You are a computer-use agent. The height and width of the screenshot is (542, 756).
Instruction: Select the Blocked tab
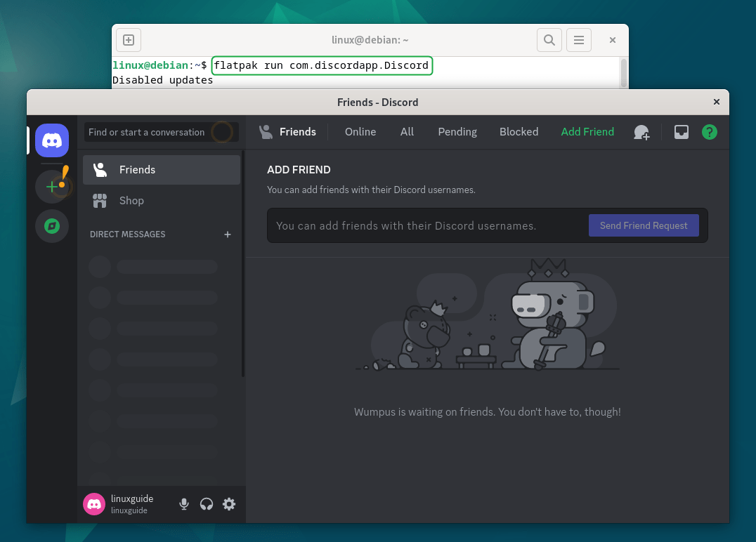click(519, 132)
